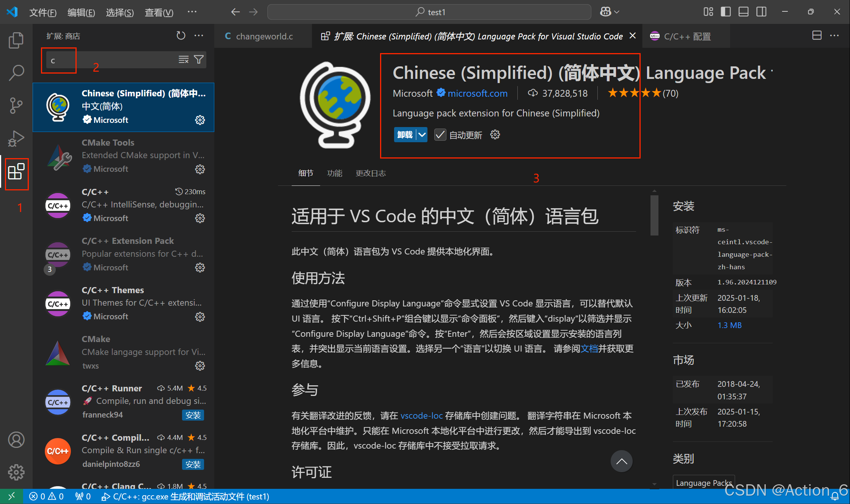Screen dimensions: 850x504
Task: Expand the 卸载 button dropdown arrow
Action: tap(422, 135)
